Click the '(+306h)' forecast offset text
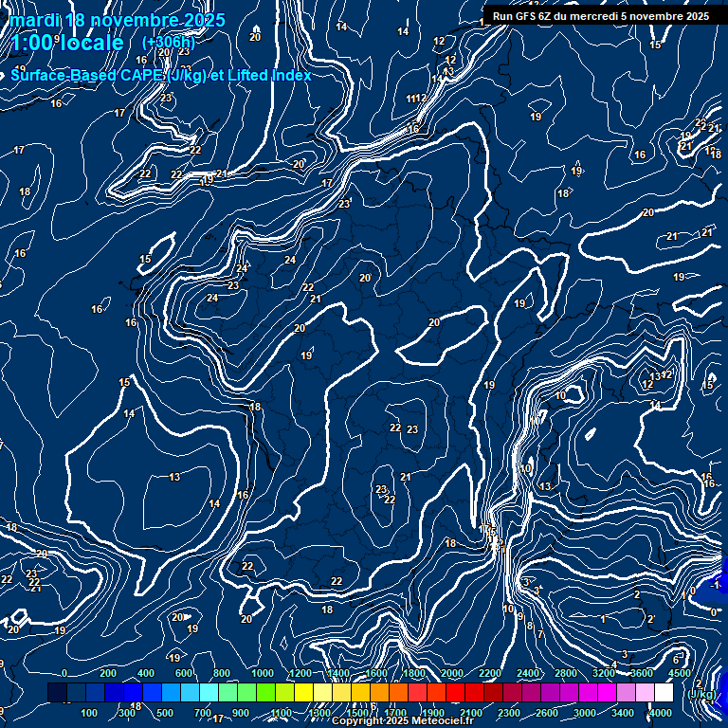The height and width of the screenshot is (728, 728). click(168, 43)
